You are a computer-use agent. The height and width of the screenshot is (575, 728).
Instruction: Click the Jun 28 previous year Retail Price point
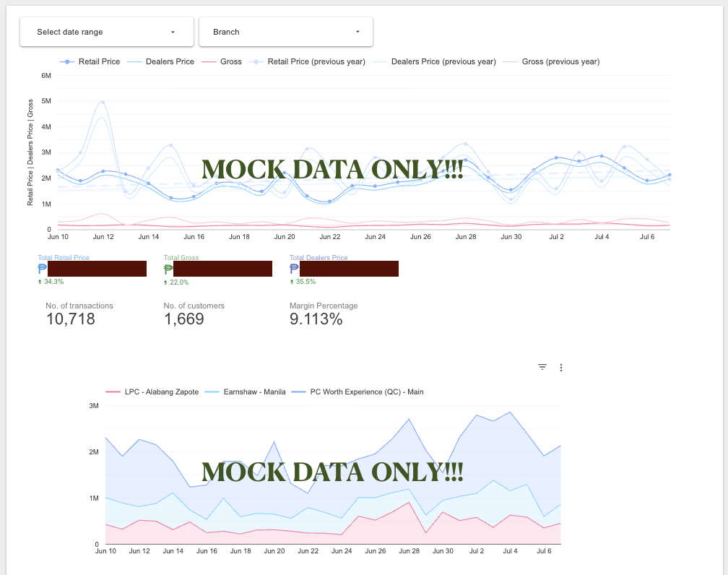[x=466, y=144]
